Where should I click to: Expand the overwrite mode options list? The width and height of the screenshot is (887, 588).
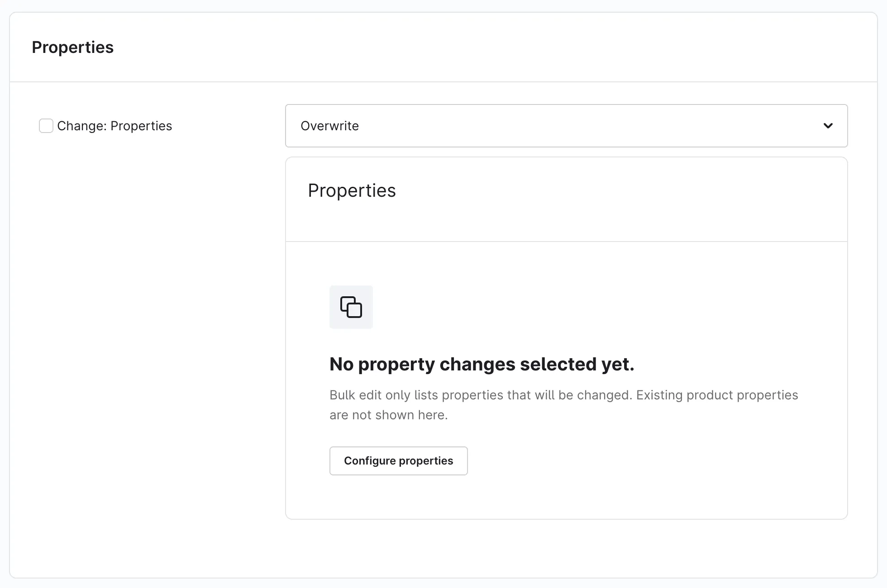coord(566,126)
